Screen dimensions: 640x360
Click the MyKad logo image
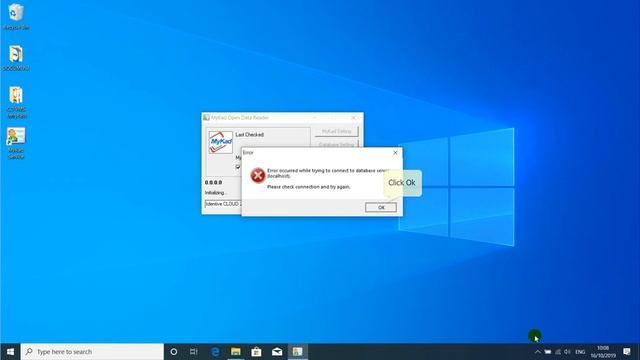point(221,142)
